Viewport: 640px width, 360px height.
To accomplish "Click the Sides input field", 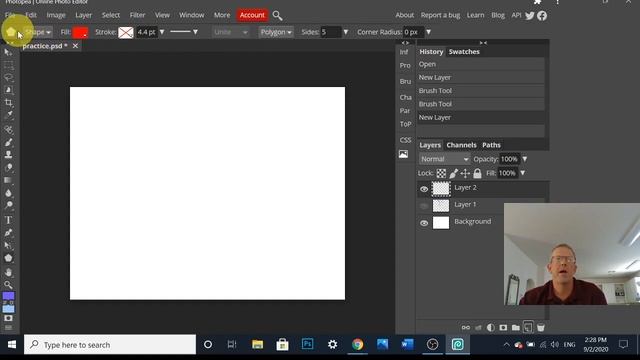I will [x=331, y=32].
